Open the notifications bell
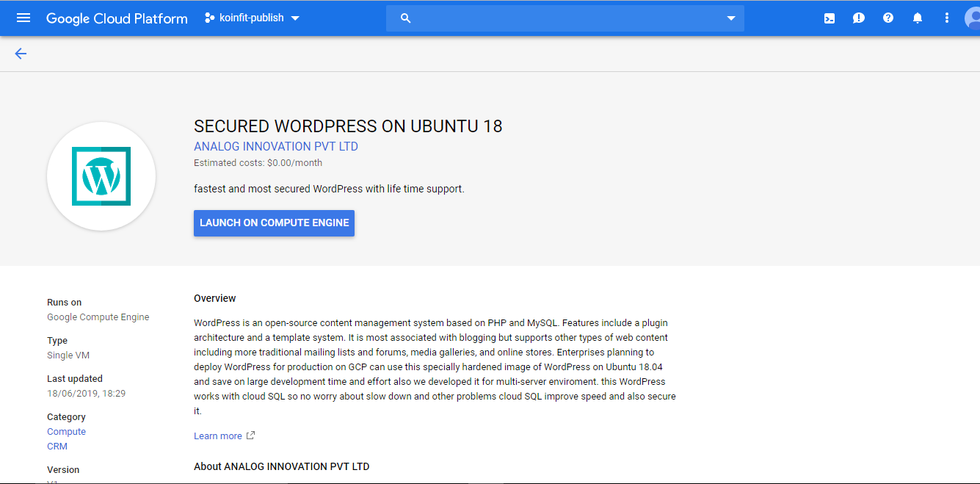 918,18
